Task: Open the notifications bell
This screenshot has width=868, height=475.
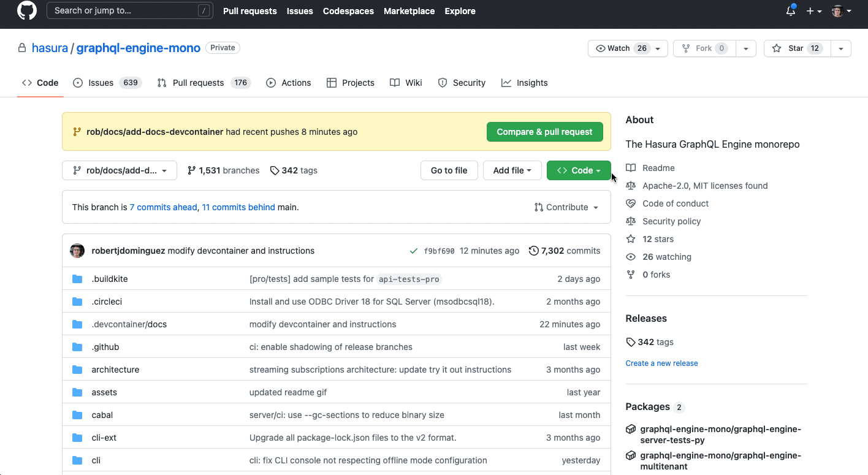Action: click(790, 10)
